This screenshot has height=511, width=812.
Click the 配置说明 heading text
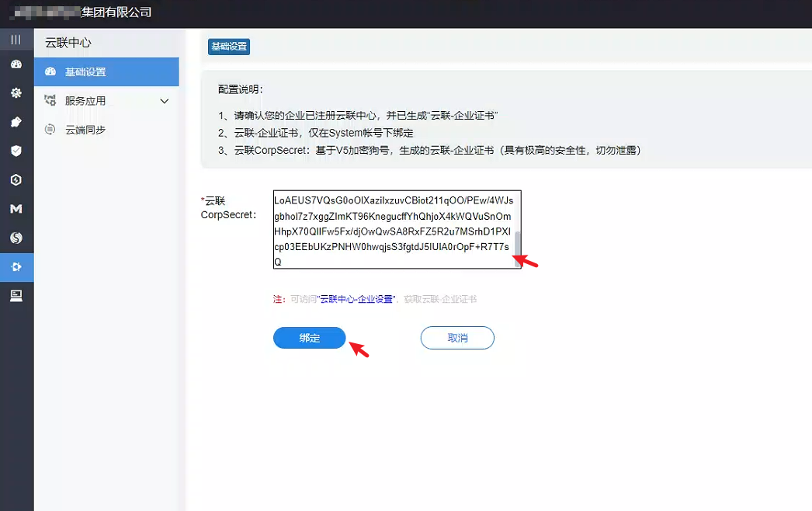(x=241, y=89)
